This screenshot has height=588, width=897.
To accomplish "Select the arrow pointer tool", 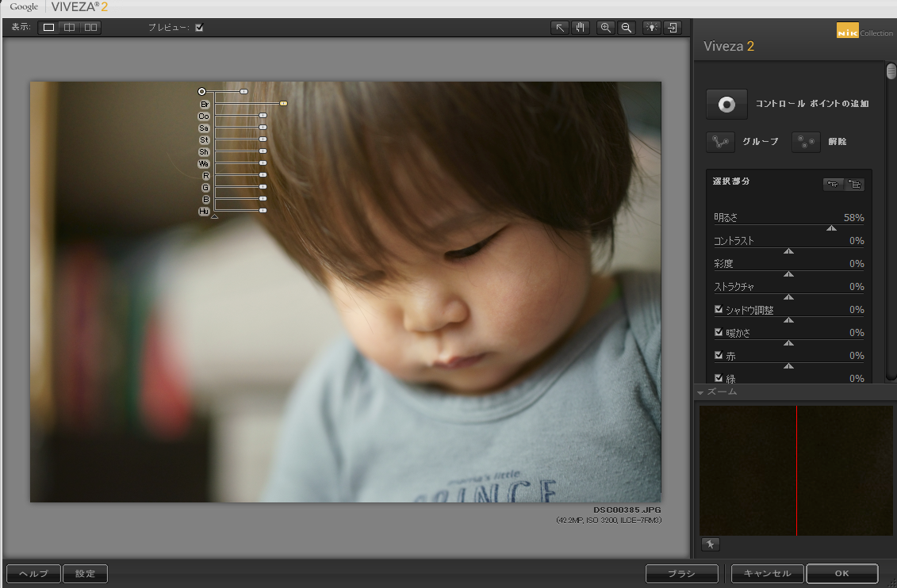I will click(x=560, y=28).
